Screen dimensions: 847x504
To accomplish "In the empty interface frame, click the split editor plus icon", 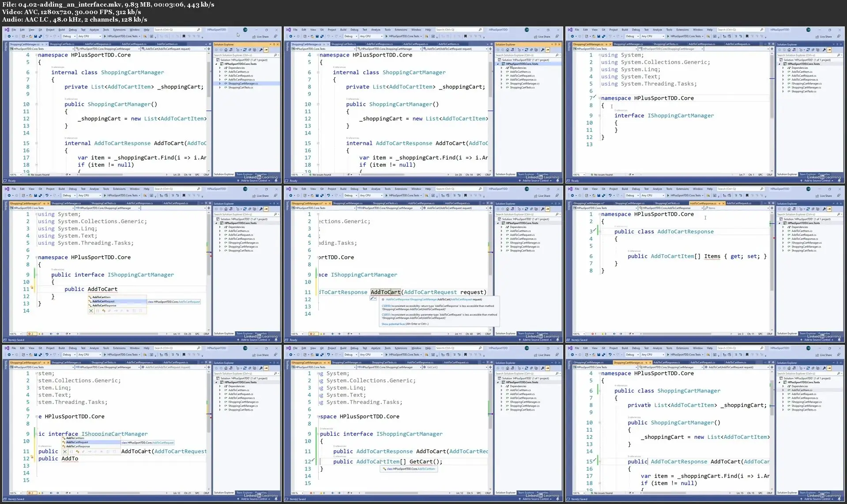I will coord(772,49).
